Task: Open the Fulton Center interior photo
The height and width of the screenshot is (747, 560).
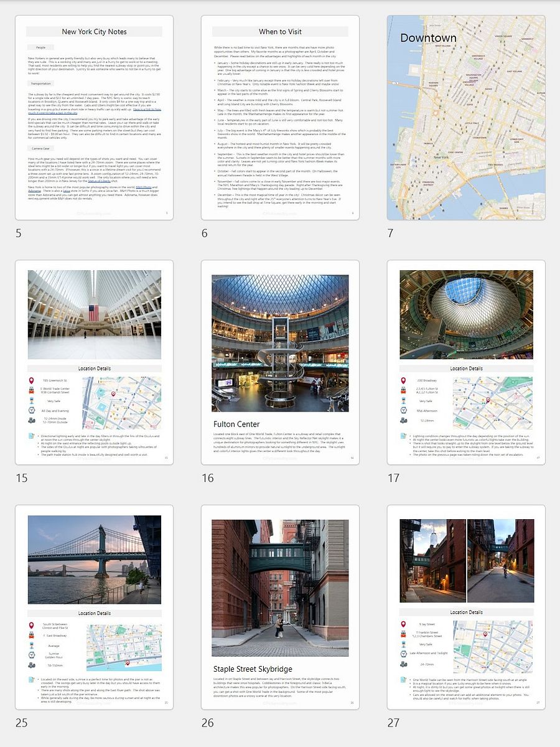Action: pyautogui.click(x=280, y=343)
